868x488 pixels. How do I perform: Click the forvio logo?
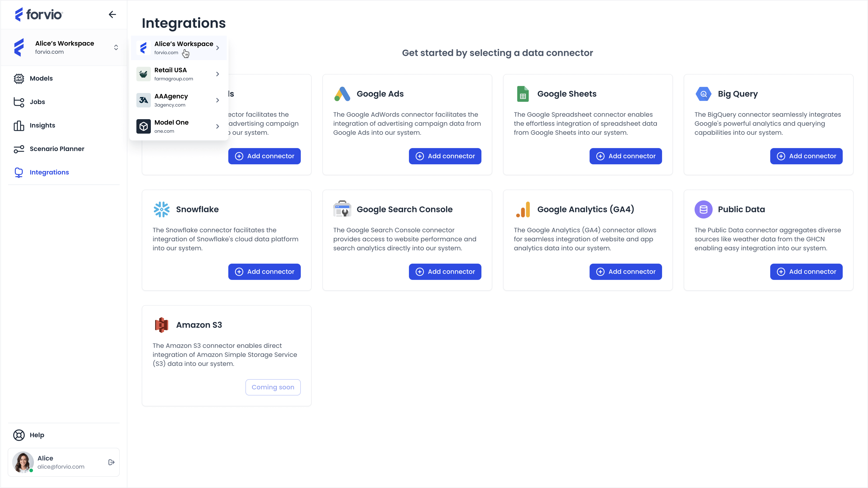click(39, 14)
